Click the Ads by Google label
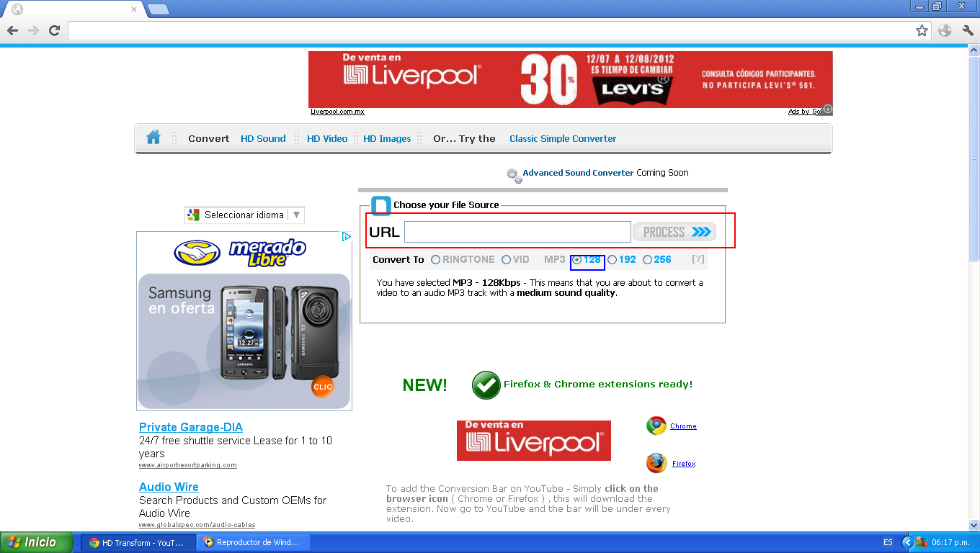The image size is (980, 553). click(805, 112)
